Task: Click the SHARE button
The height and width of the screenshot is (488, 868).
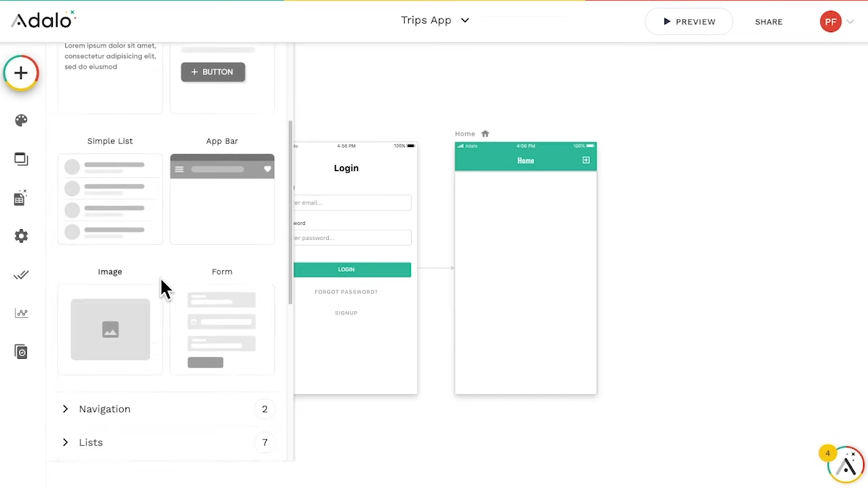Action: coord(769,22)
